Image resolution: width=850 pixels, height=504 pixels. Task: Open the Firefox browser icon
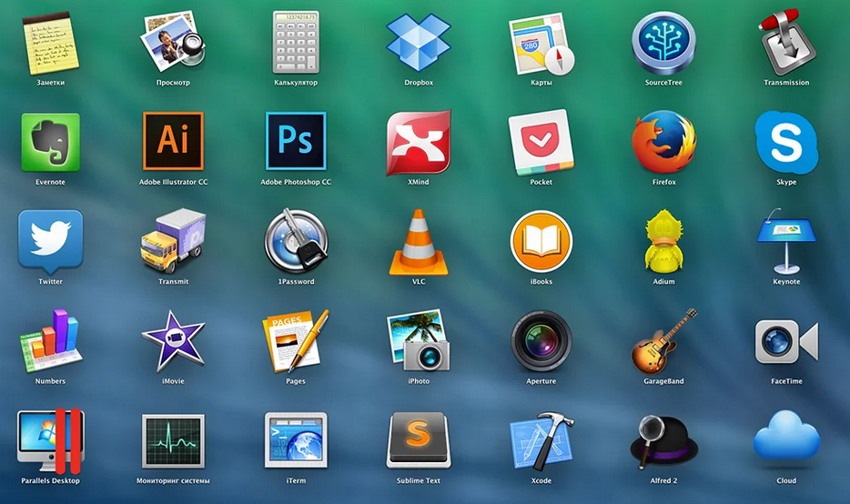[x=663, y=142]
